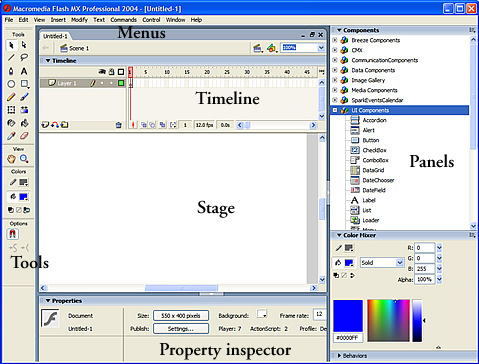Image resolution: width=479 pixels, height=364 pixels.
Task: Delete layer with timeline trash icon
Action: [x=118, y=125]
